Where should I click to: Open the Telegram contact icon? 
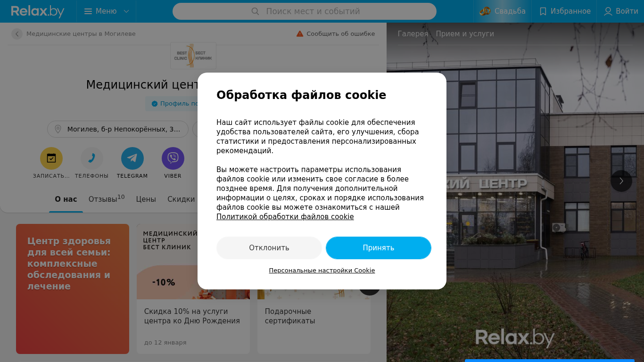click(132, 158)
